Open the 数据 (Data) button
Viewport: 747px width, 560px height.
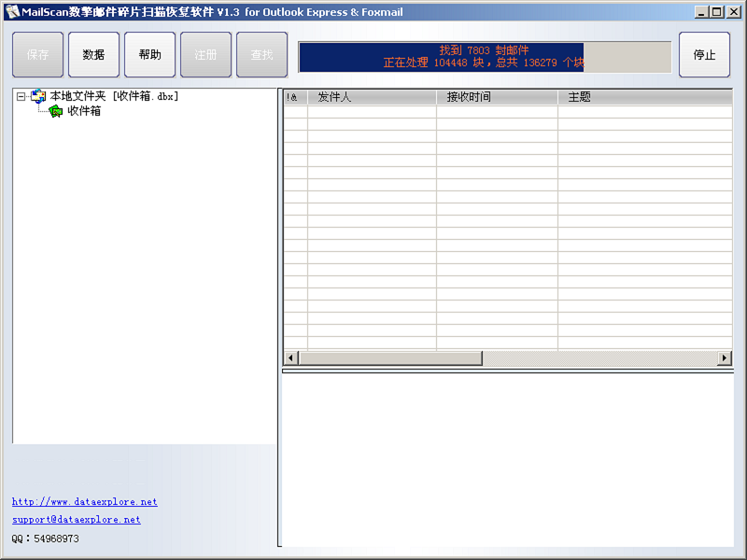tap(94, 55)
